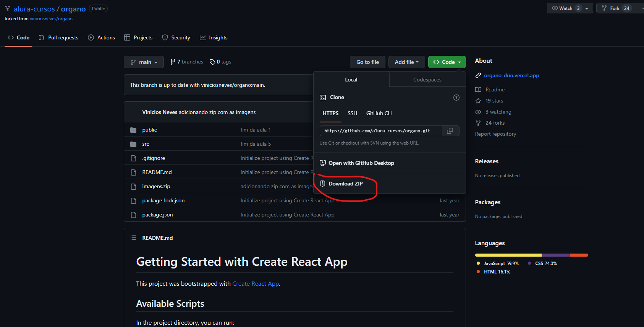Open the README table of contents icon

tap(133, 238)
